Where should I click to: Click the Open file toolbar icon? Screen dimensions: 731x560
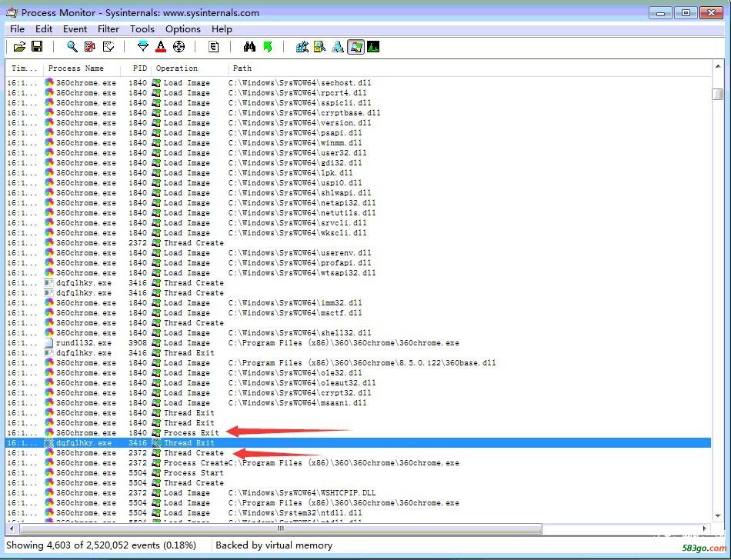(x=19, y=47)
